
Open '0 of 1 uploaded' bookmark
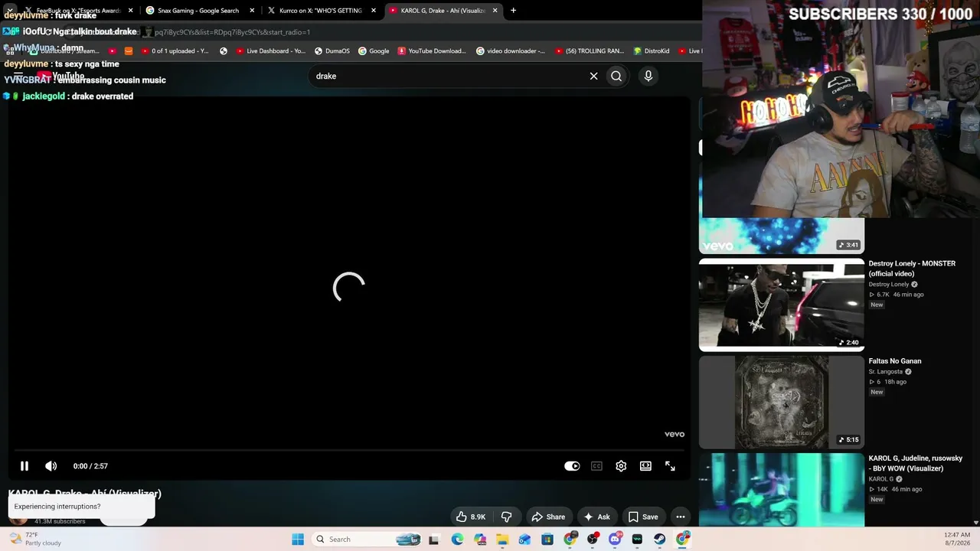point(175,51)
